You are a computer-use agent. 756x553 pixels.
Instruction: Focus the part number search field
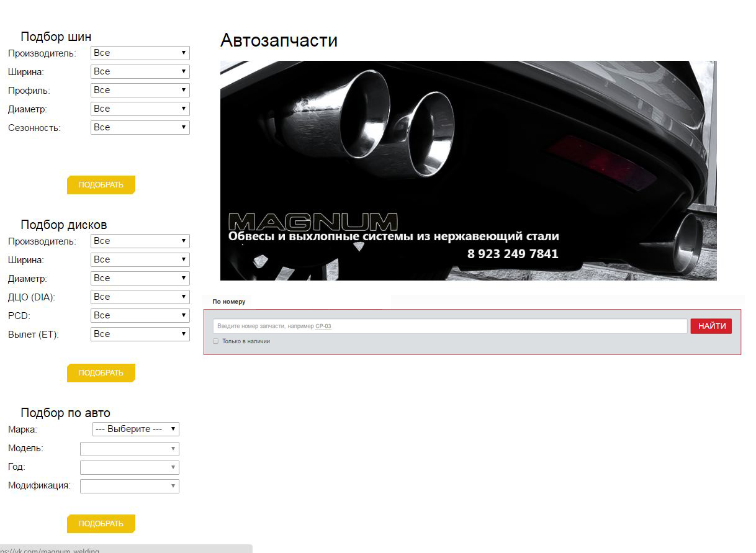[x=449, y=326]
